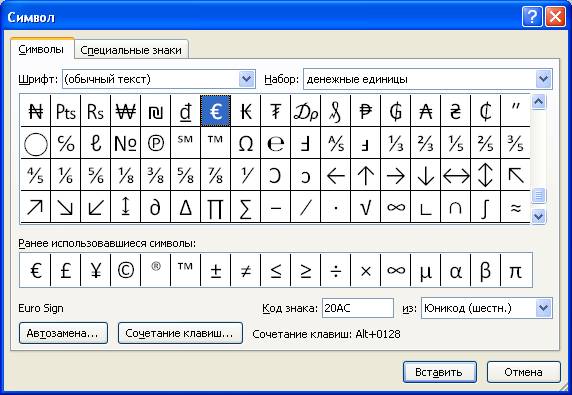The height and width of the screenshot is (395, 572).
Task: Pick the Numero sign № symbol
Action: [125, 143]
